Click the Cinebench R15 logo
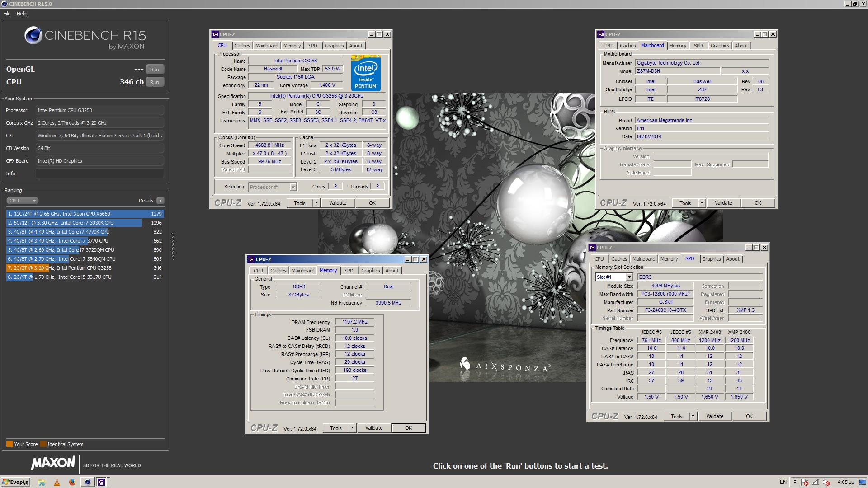Viewport: 868px width, 488px height. 85,37
